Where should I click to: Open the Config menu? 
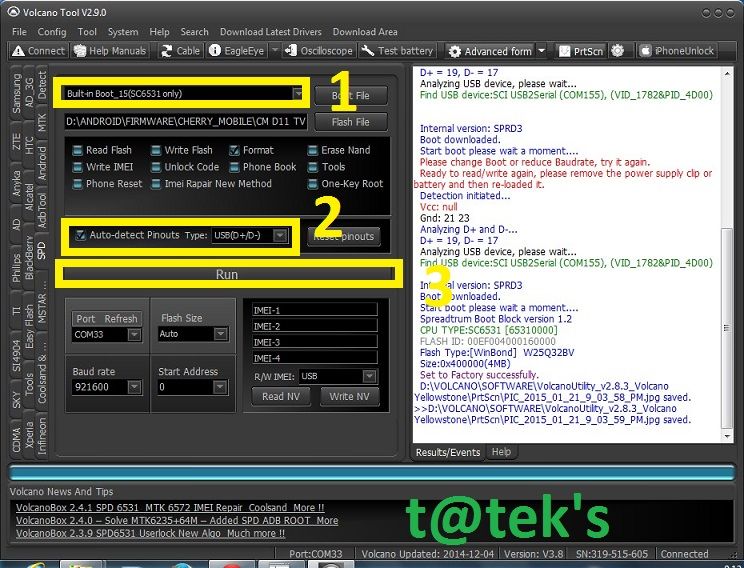pos(52,32)
